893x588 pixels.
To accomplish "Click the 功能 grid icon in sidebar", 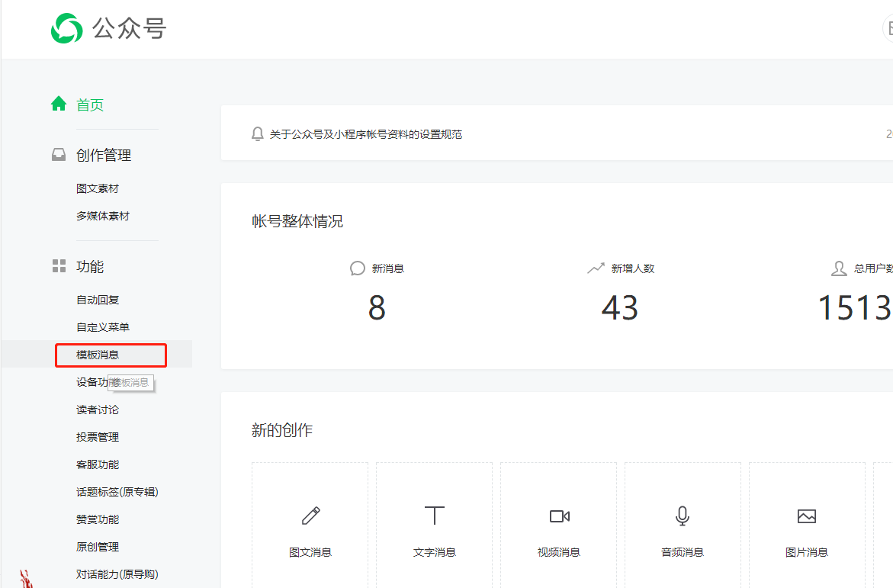I will coord(59,266).
